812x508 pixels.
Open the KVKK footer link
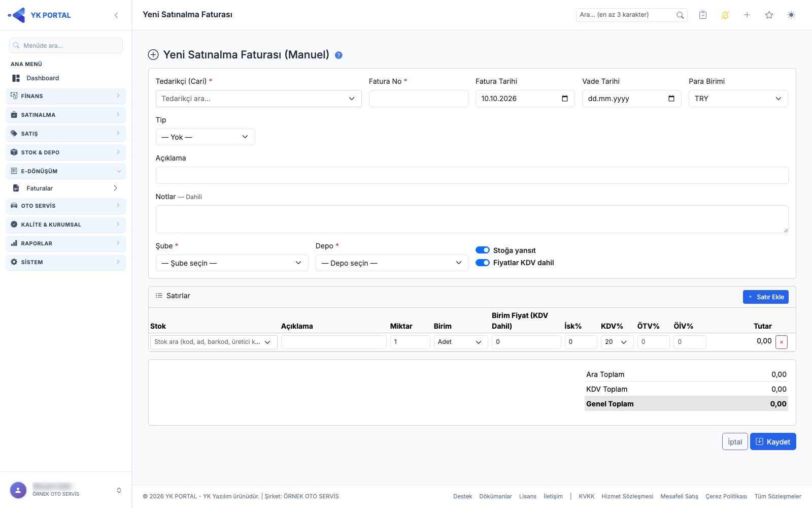coord(587,496)
